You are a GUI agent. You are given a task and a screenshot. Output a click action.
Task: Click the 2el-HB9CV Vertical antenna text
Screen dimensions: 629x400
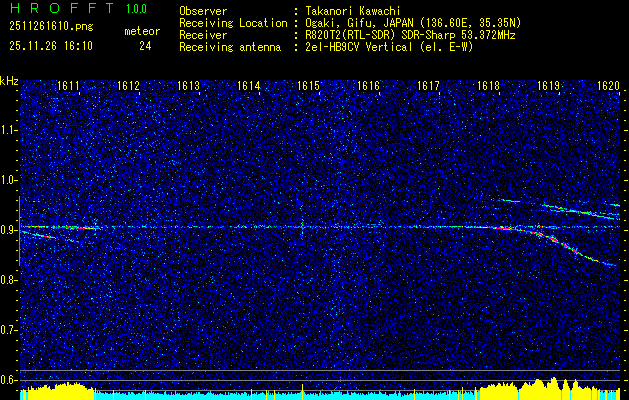389,47
